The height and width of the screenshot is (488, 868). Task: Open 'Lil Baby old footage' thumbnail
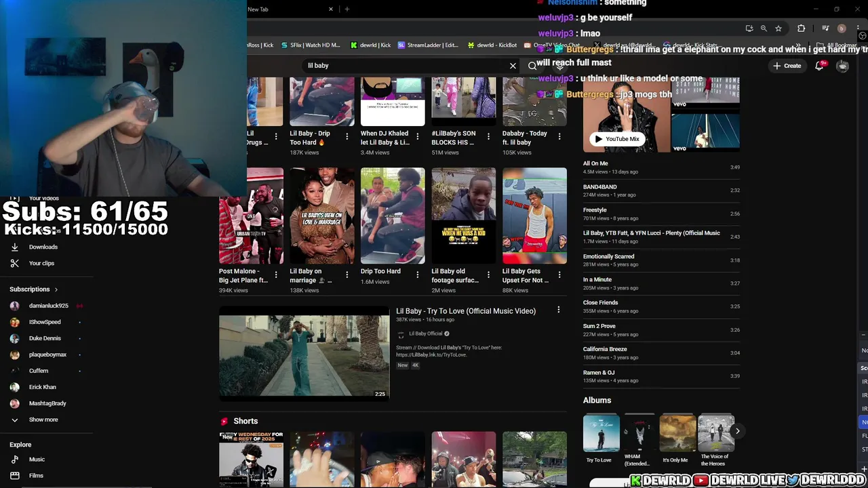464,216
